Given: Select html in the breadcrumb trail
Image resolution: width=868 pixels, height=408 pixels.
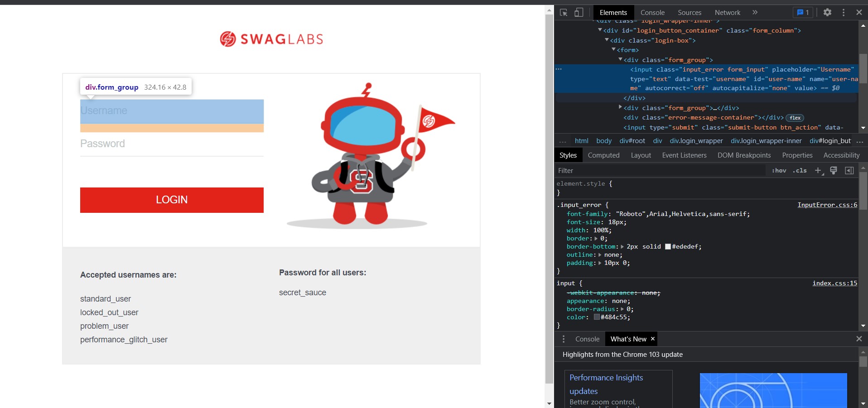Looking at the screenshot, I should pyautogui.click(x=581, y=141).
